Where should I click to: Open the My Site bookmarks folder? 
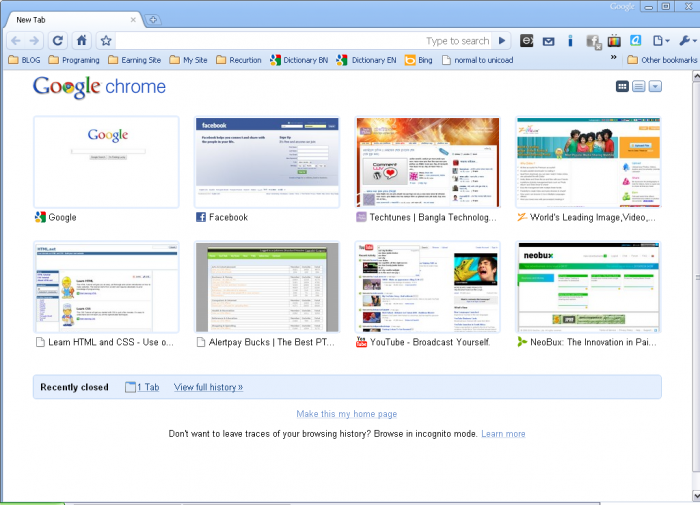click(x=188, y=60)
